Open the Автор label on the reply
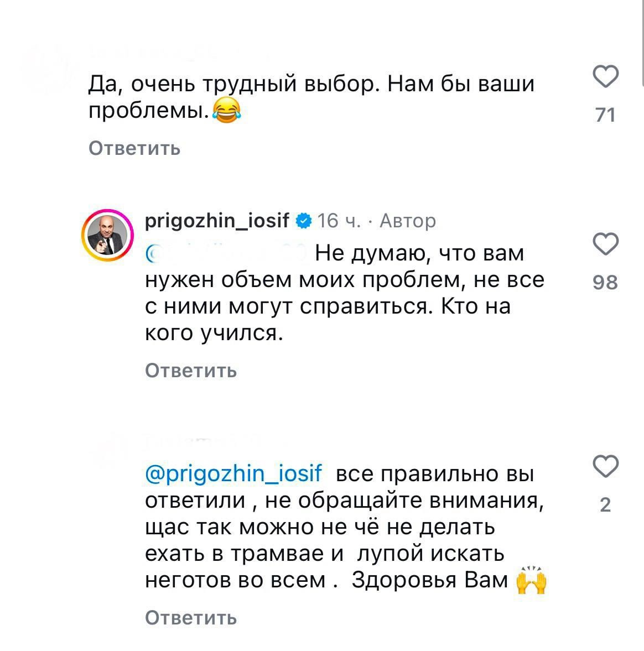644x651 pixels. 407,220
